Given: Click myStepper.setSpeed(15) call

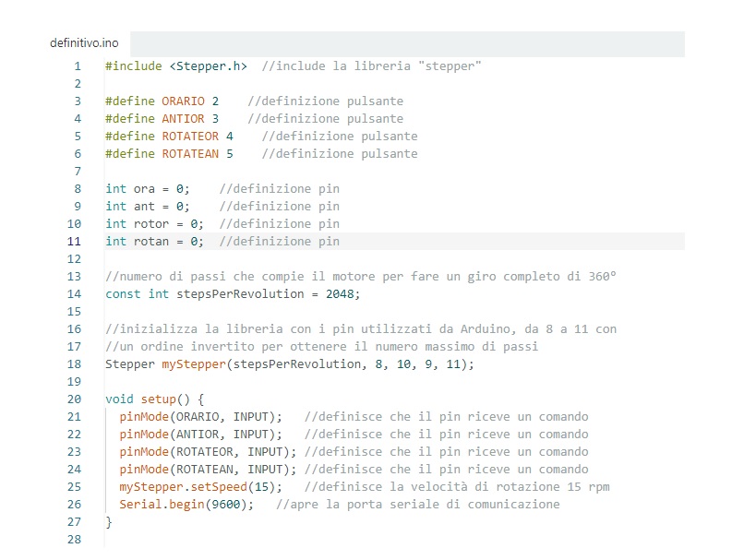Looking at the screenshot, I should click(x=201, y=487).
